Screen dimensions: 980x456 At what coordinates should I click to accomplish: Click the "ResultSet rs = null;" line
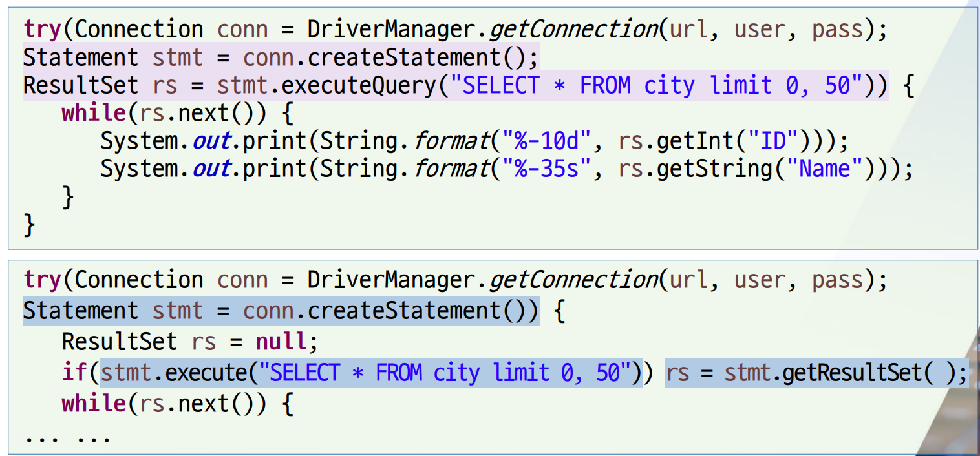(191, 341)
